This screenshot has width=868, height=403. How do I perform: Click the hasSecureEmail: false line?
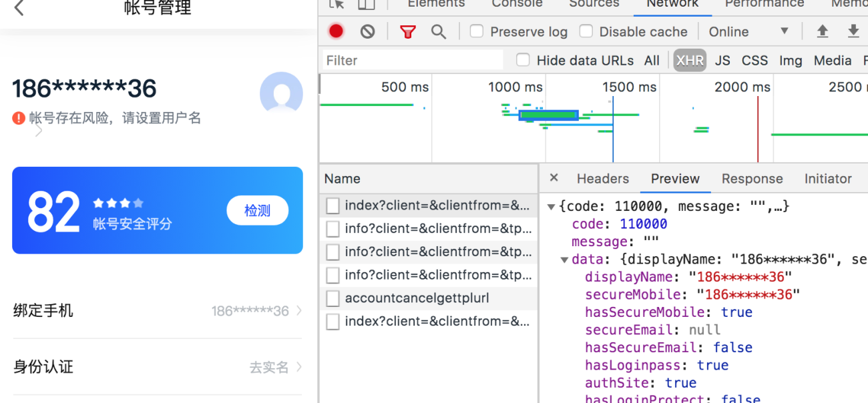(668, 348)
